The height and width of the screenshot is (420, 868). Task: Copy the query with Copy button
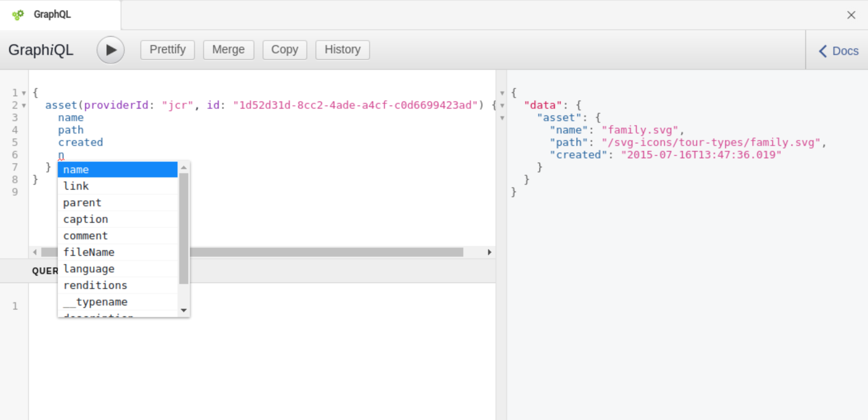pos(285,50)
